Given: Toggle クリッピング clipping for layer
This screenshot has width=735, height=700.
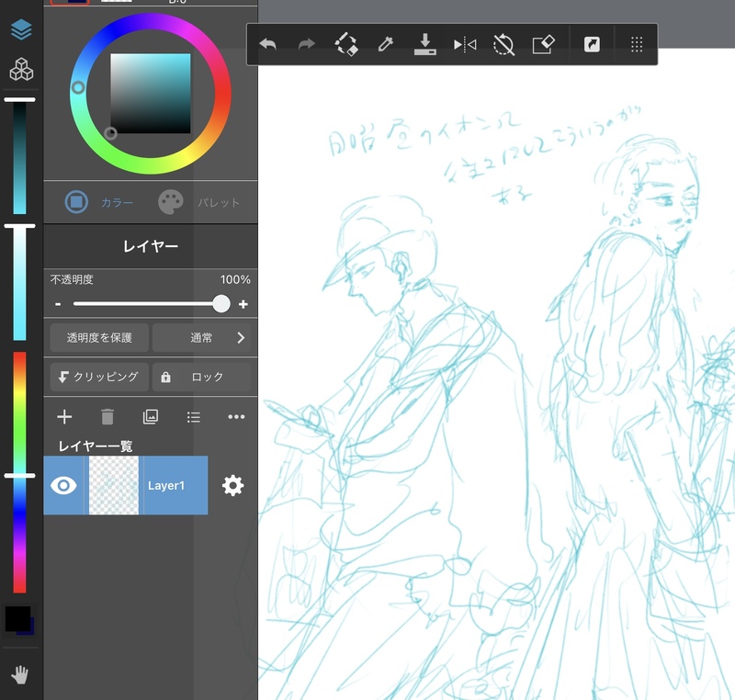Looking at the screenshot, I should (x=99, y=377).
